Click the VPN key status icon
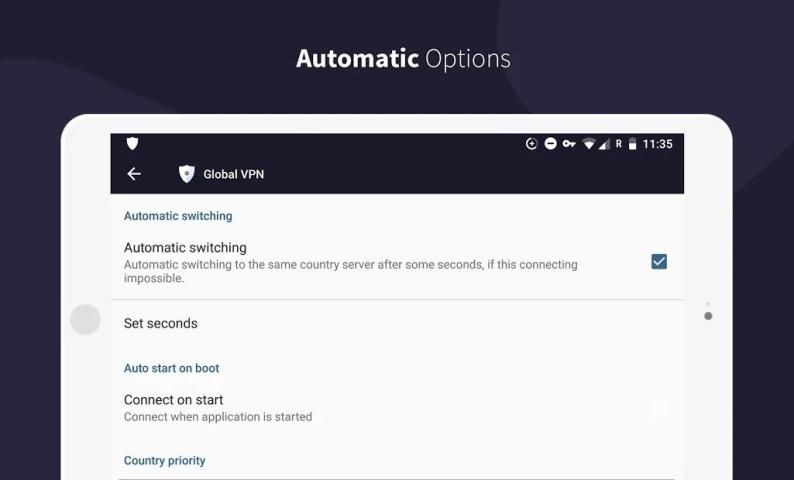Screen dimensions: 794x480 click(569, 144)
